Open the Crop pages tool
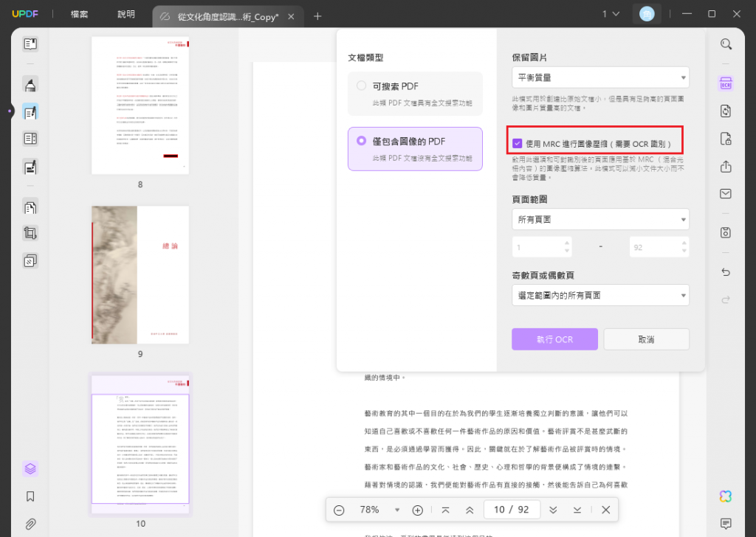This screenshot has height=537, width=756. coord(30,234)
